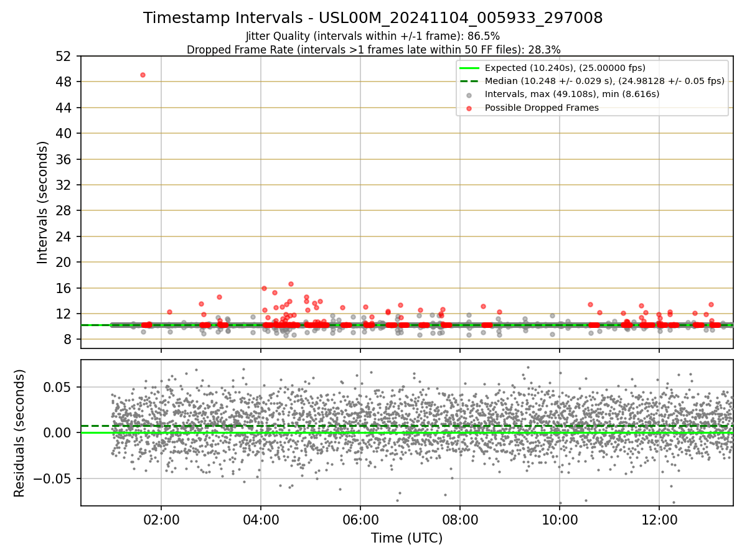Click the 16 tick on the intervals axis
Screen dimensions: 747x560
pos(65,288)
